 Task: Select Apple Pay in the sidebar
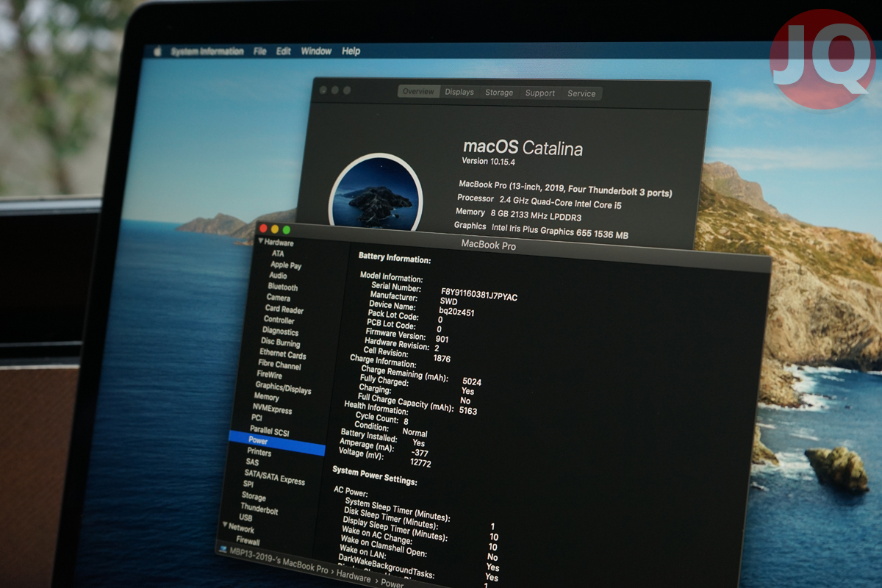pos(286,265)
